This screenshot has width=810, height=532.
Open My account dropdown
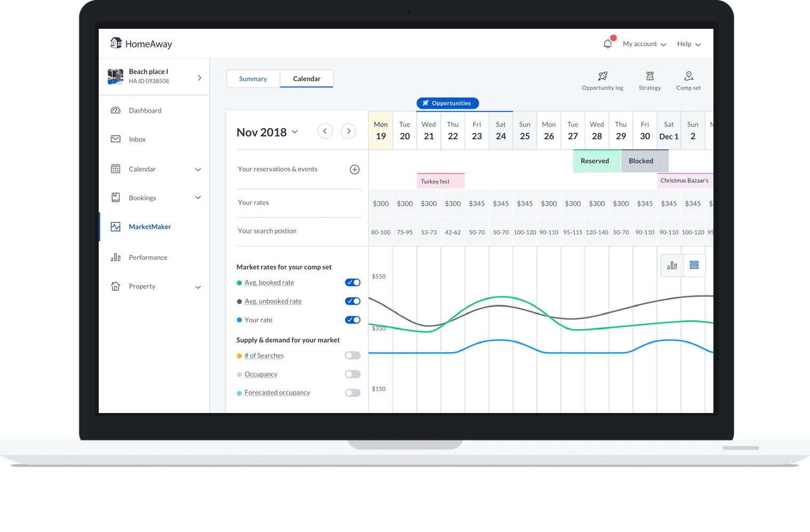point(645,44)
